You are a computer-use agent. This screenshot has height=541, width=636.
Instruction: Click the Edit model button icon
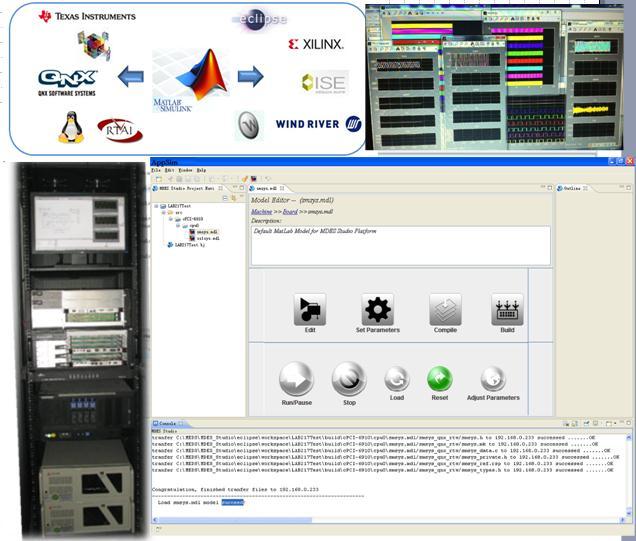(310, 309)
